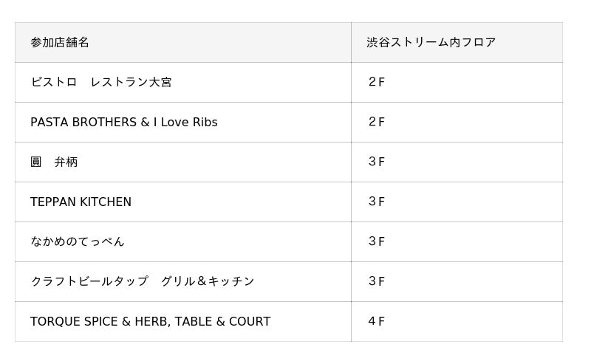Select the TEPPAN KITCHEN store name
Image resolution: width=591 pixels, height=364 pixels.
point(81,202)
